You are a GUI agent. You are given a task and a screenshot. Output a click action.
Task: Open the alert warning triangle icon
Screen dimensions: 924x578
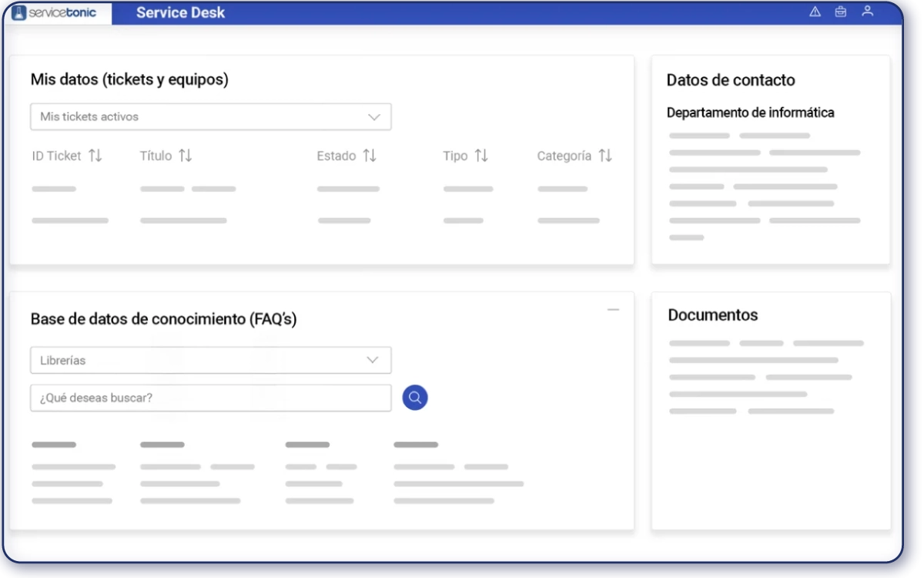pyautogui.click(x=815, y=12)
